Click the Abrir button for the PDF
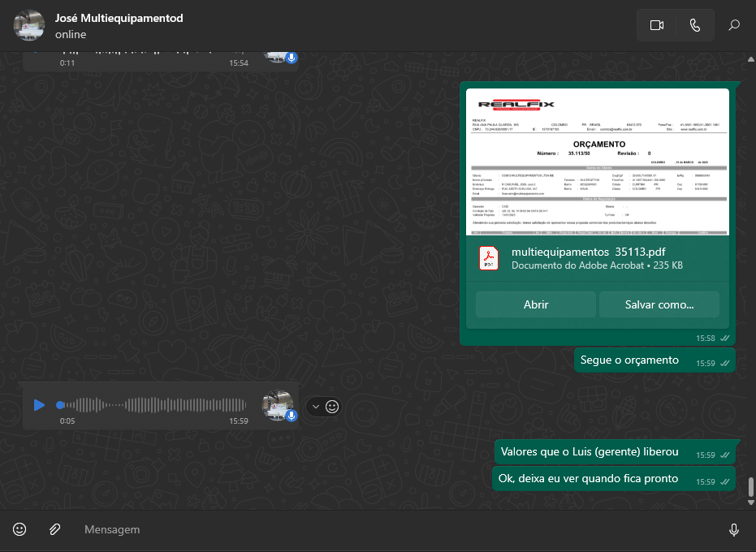756x552 pixels. tap(536, 304)
